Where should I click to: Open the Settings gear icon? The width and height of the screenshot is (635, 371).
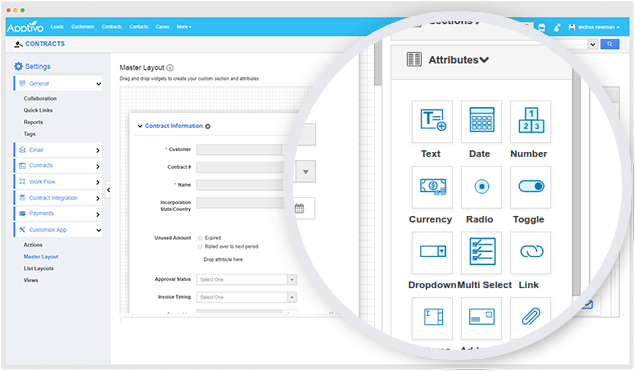point(18,66)
